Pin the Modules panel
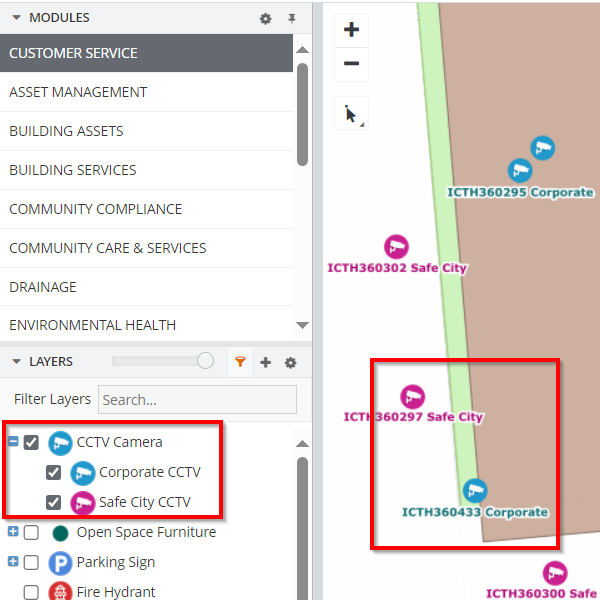600x600 pixels. point(292,18)
